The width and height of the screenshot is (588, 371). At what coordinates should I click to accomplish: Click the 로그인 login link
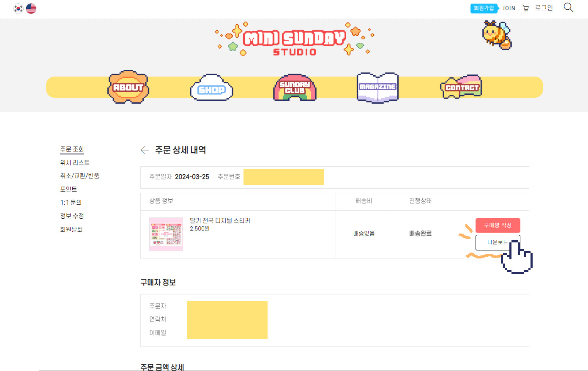(544, 8)
